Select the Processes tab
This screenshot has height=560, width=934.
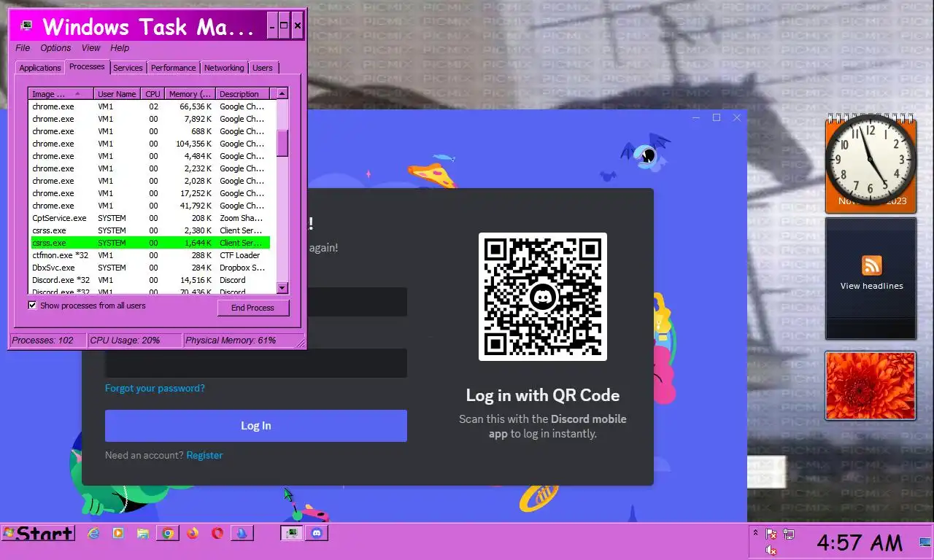click(x=87, y=66)
